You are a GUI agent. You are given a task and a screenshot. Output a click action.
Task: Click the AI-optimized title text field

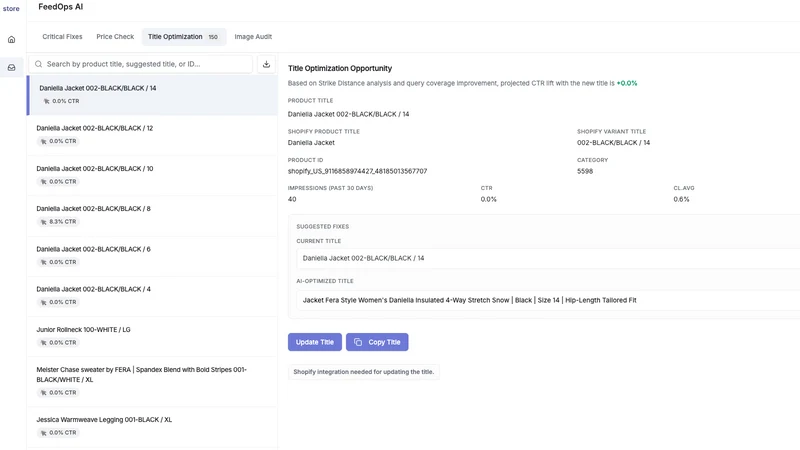pos(548,300)
